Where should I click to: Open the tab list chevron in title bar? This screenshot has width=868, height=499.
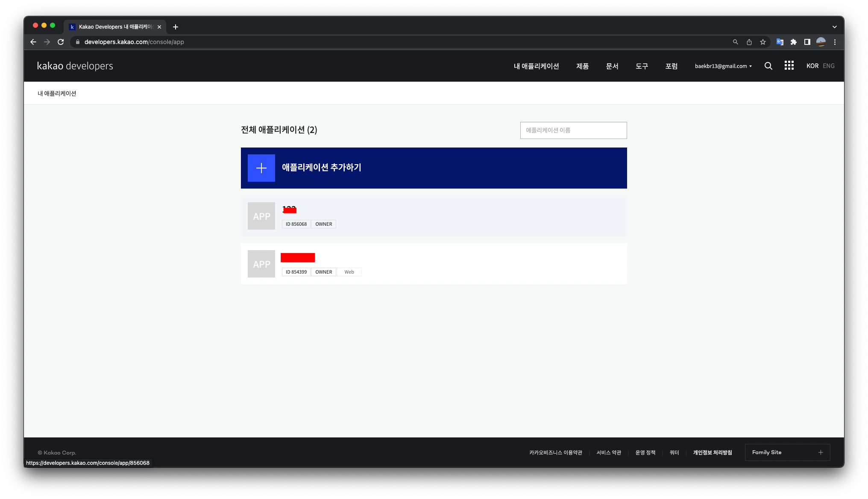834,27
